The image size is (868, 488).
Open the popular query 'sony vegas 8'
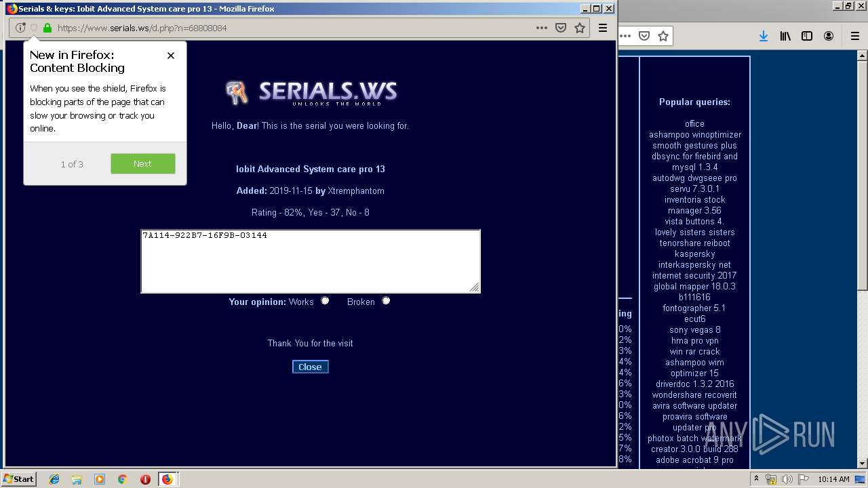(694, 330)
